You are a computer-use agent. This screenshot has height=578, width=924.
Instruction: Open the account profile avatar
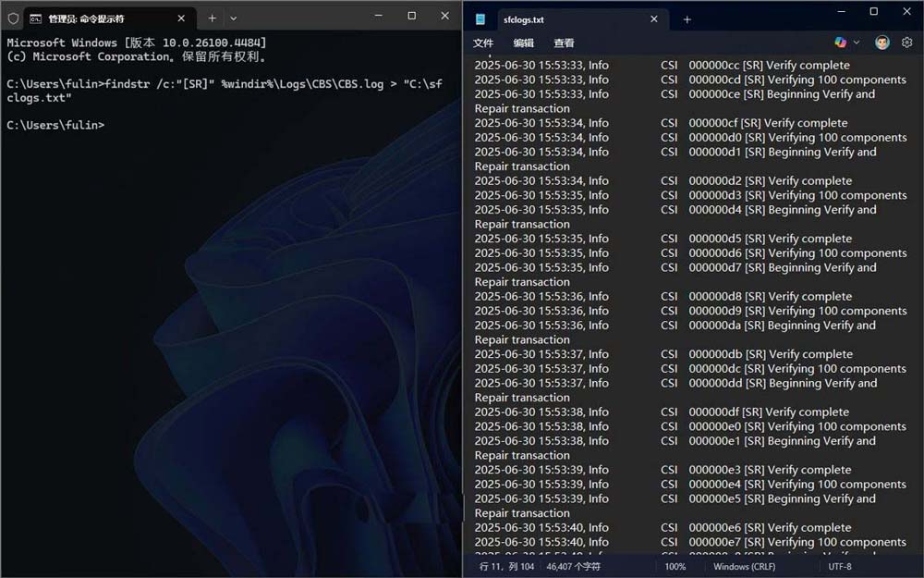tap(882, 42)
